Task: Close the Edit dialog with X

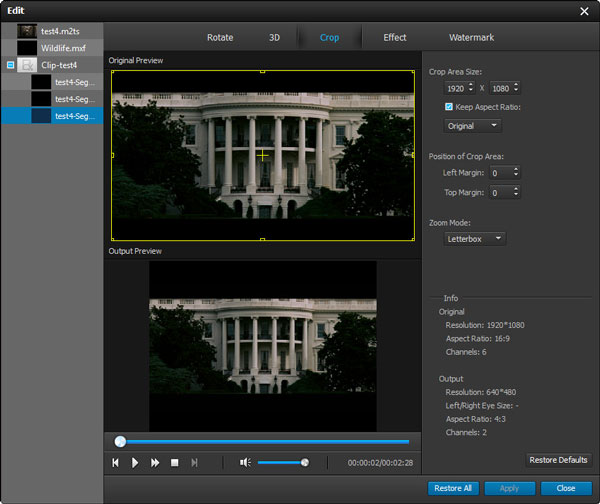Action: [584, 11]
